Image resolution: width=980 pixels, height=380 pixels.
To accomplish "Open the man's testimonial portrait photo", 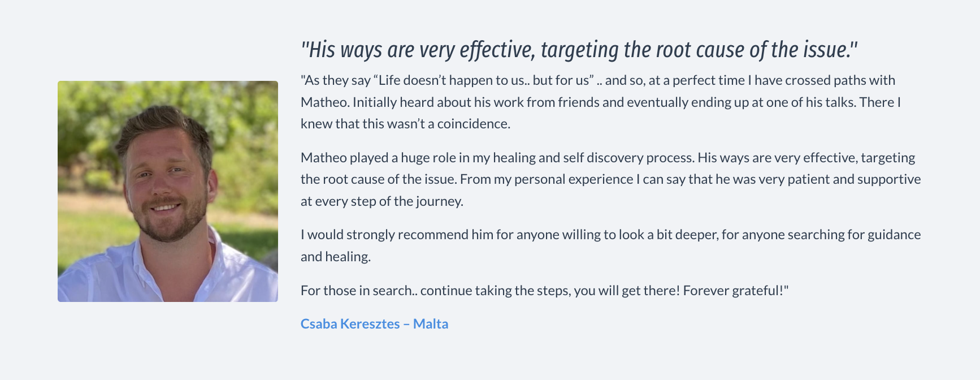I will pyautogui.click(x=168, y=191).
